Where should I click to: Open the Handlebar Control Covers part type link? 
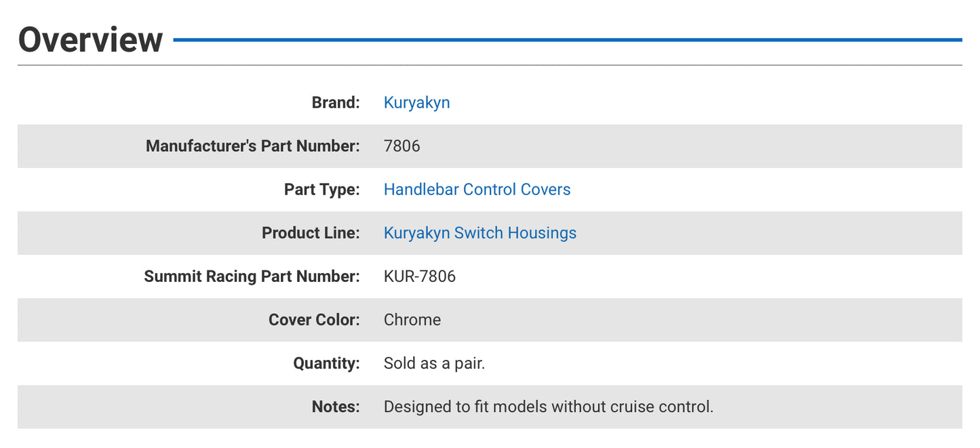click(477, 189)
